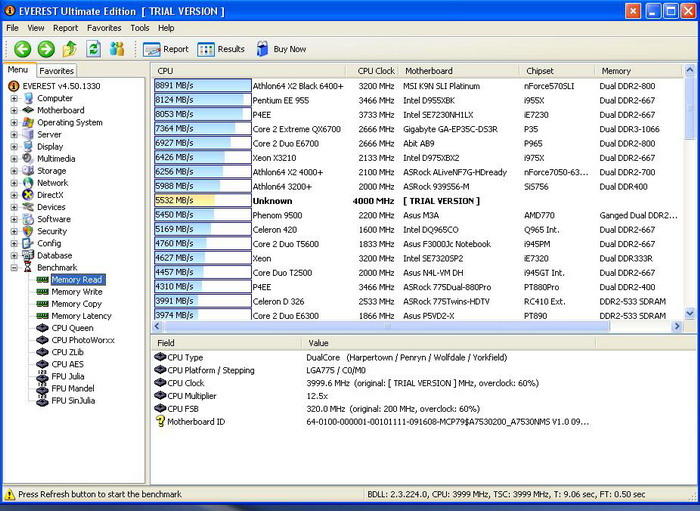Expand the Storage tree node
The width and height of the screenshot is (700, 511).
coord(14,171)
